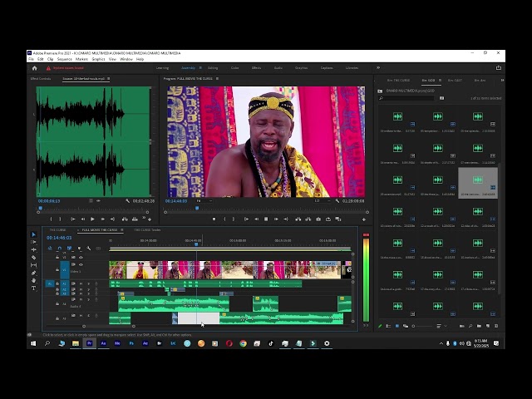This screenshot has height=399, width=532.
Task: Open FULL MOVIE THE CURSE timeline panel menu
Action: [x=122, y=230]
